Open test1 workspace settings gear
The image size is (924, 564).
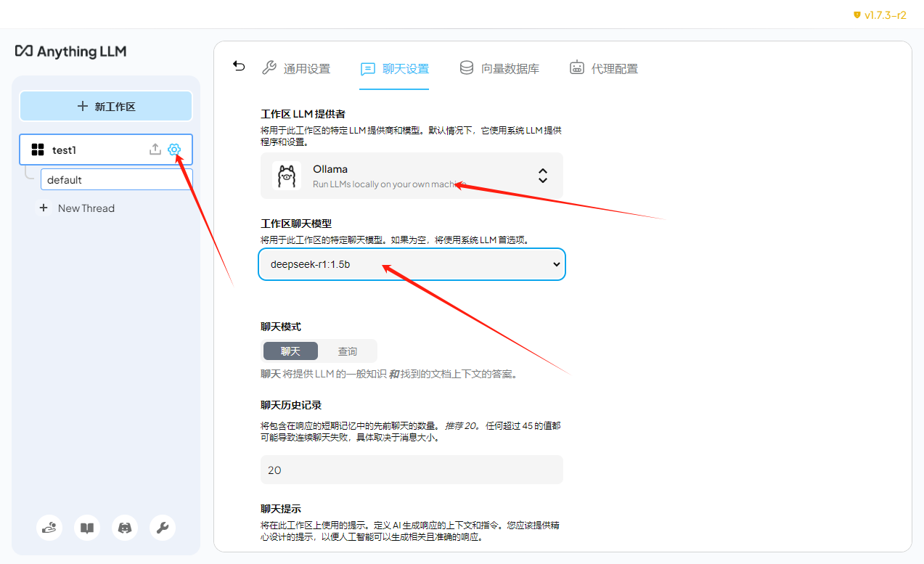[x=174, y=150]
